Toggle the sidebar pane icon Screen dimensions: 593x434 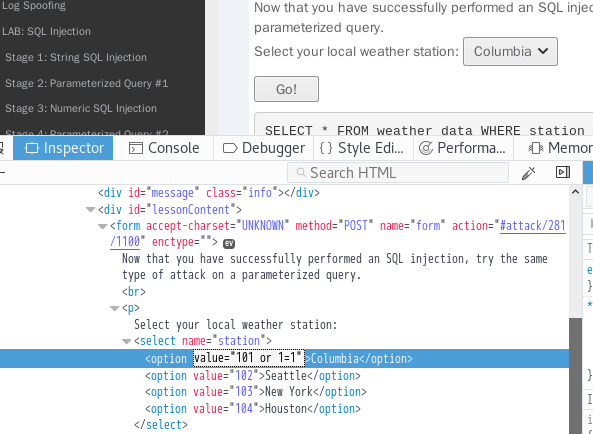pyautogui.click(x=563, y=172)
